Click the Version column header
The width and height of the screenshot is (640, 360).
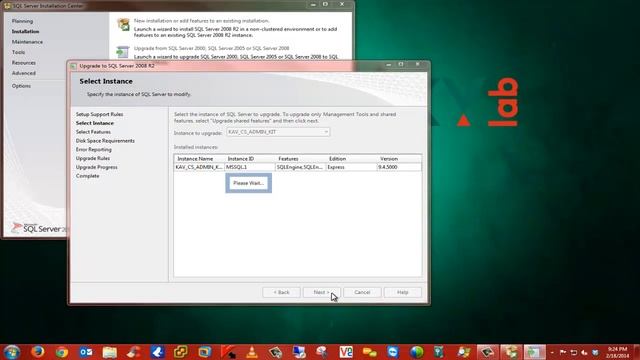399,158
